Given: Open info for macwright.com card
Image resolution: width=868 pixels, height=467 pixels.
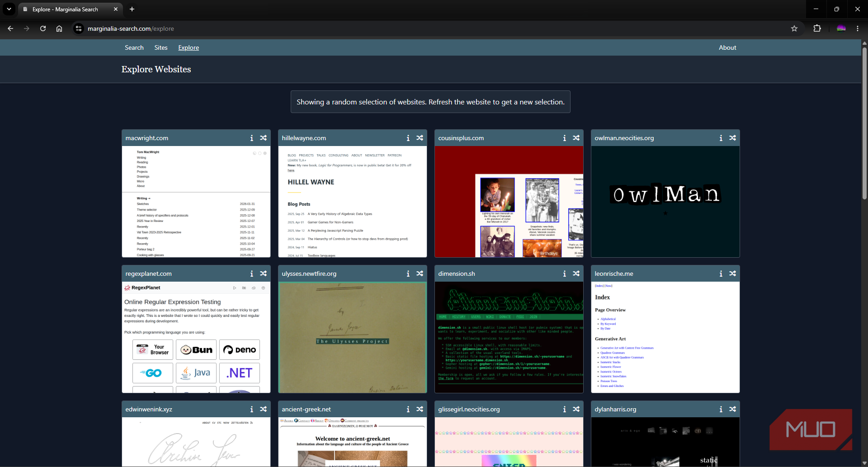Looking at the screenshot, I should [x=252, y=138].
